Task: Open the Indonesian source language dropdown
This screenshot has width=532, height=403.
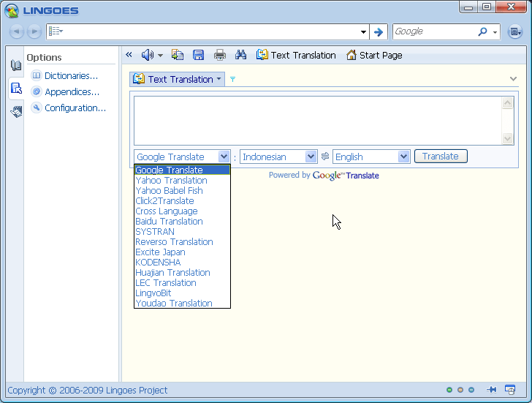Action: [278, 157]
